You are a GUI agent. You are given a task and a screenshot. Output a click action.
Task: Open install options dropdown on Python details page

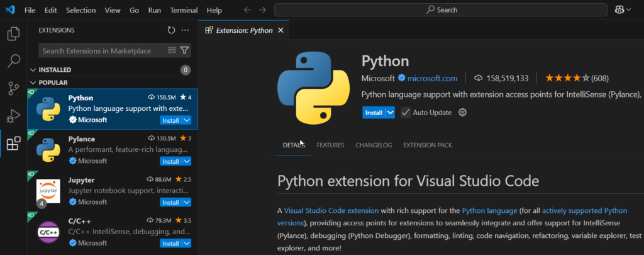(x=390, y=113)
